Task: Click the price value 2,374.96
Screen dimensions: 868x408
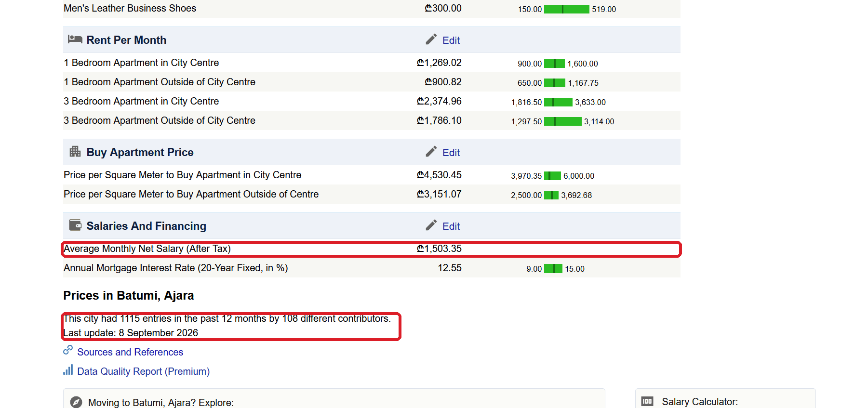Action: 439,101
